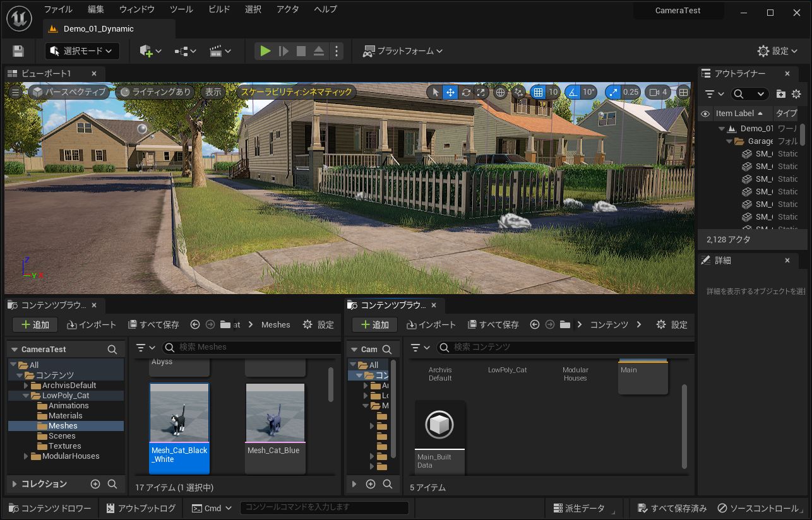812x520 pixels.
Task: Toggle the 0.25 scale snapping
Action: tap(612, 92)
